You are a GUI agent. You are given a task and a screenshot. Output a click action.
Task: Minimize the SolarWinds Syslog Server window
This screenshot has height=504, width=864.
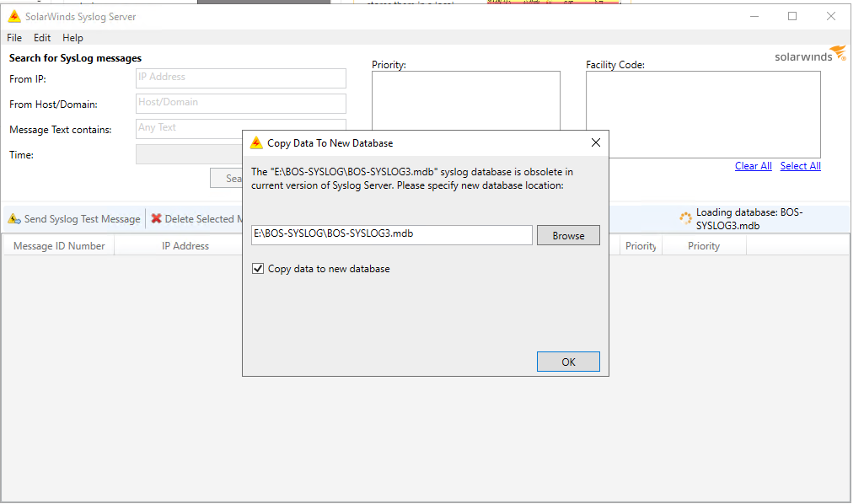tap(754, 17)
